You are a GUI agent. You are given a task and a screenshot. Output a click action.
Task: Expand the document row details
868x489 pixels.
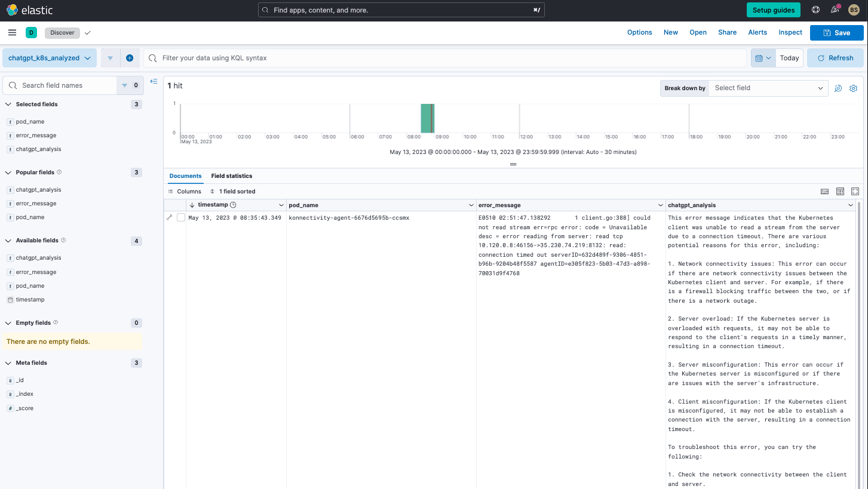coord(170,217)
